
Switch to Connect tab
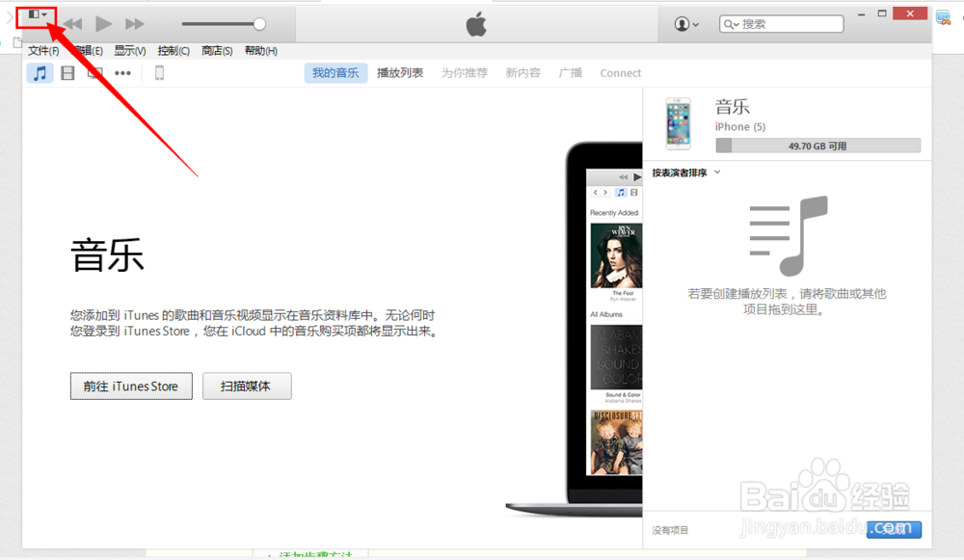click(x=620, y=72)
